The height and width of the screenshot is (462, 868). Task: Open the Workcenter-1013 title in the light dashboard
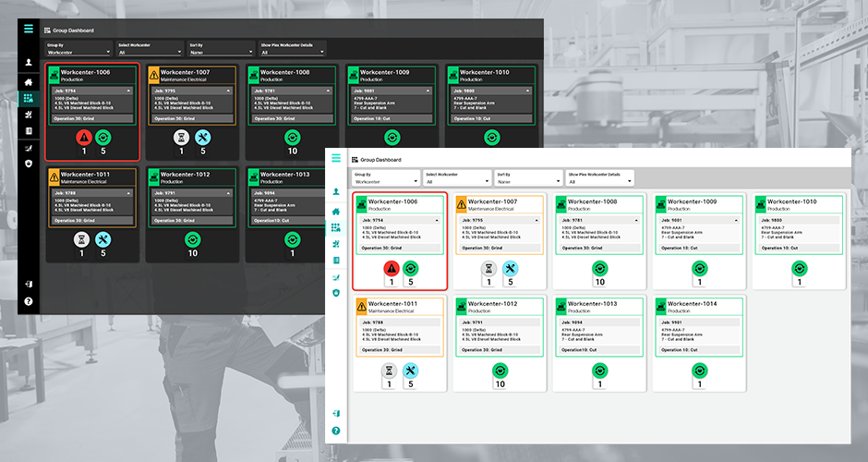592,303
